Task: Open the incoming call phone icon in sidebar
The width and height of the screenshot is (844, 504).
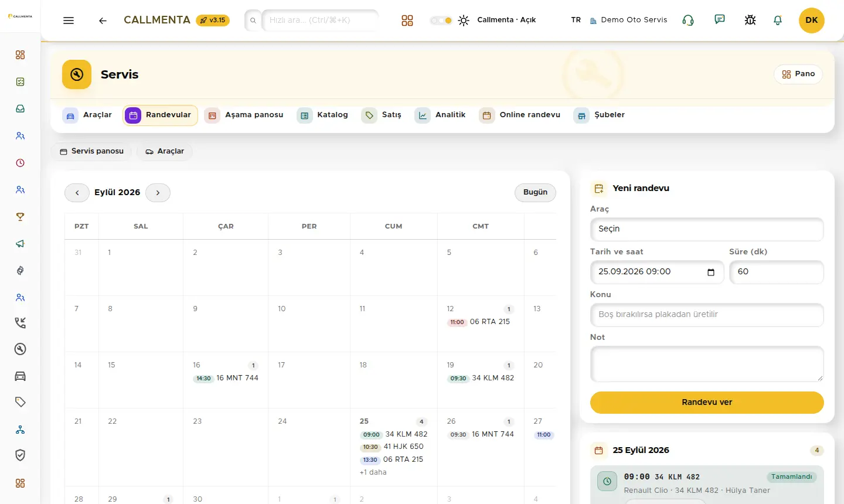Action: point(21,322)
